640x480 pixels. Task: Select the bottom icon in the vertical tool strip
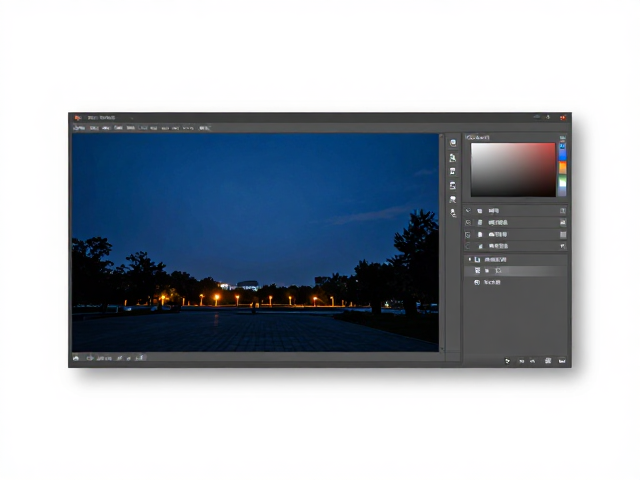point(453,213)
